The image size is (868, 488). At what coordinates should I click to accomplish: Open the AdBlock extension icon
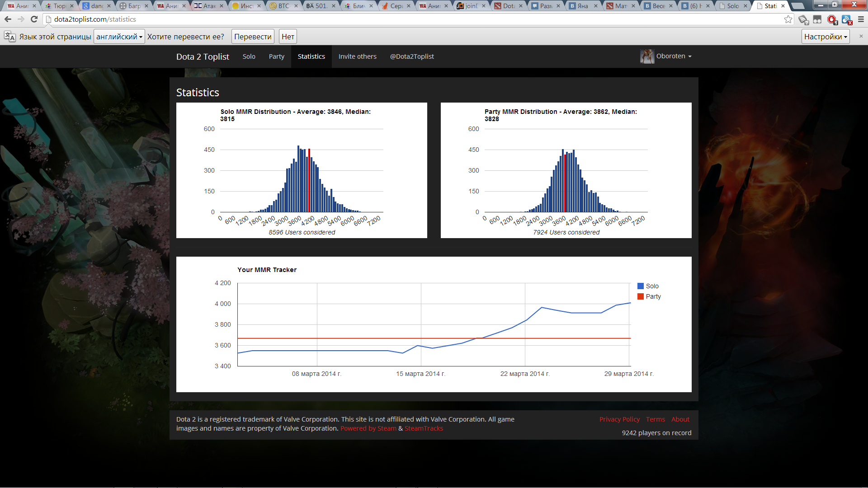pyautogui.click(x=832, y=19)
